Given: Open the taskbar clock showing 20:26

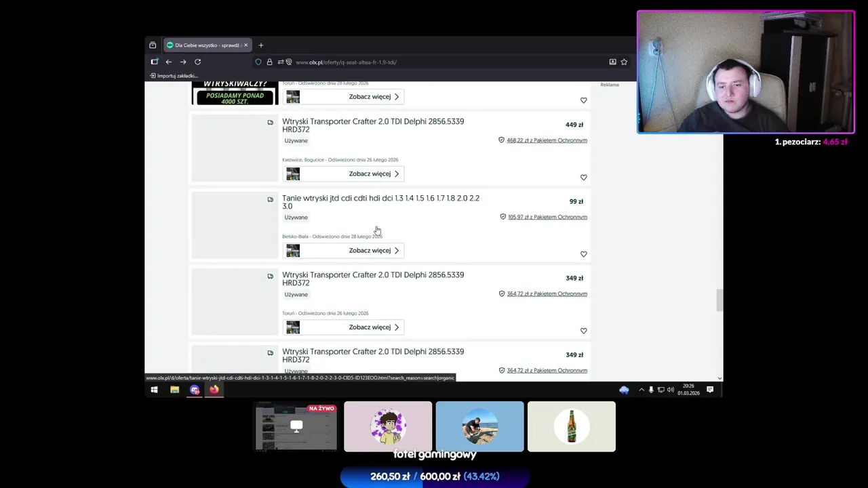Looking at the screenshot, I should point(688,390).
